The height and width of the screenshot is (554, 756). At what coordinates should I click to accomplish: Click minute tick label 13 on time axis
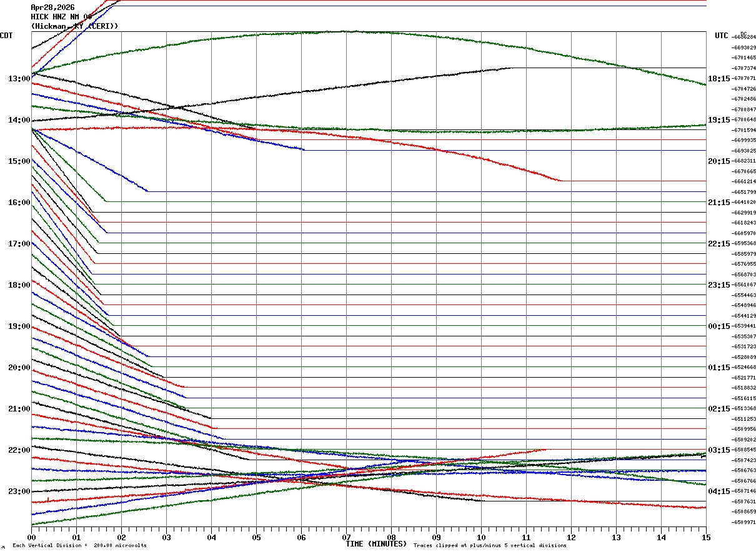(x=616, y=537)
